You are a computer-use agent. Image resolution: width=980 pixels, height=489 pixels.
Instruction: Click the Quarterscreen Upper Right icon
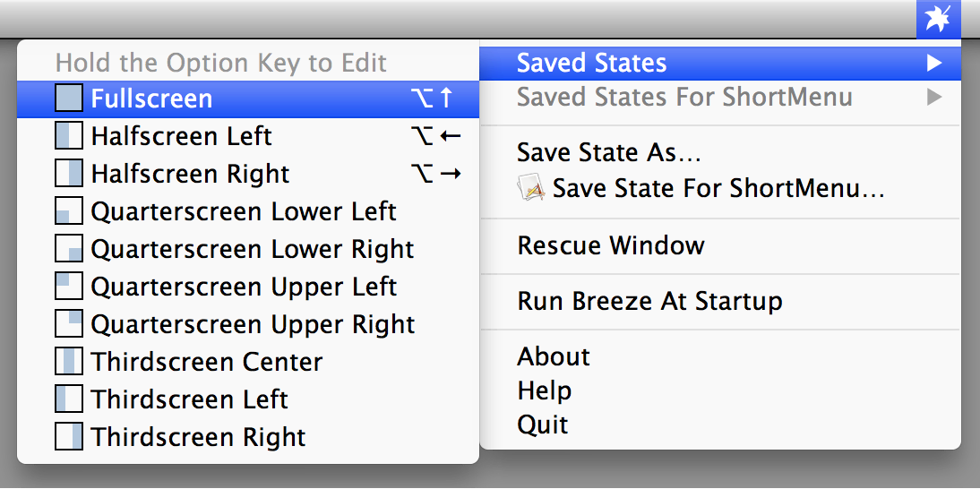click(x=68, y=324)
